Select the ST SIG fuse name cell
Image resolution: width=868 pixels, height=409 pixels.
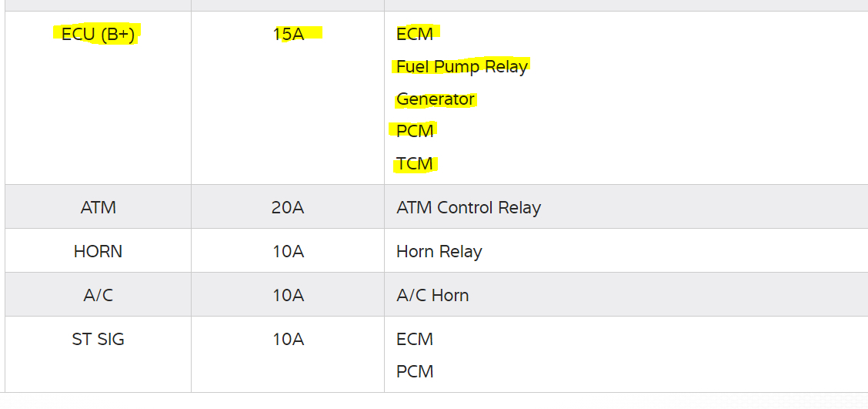[x=98, y=339]
